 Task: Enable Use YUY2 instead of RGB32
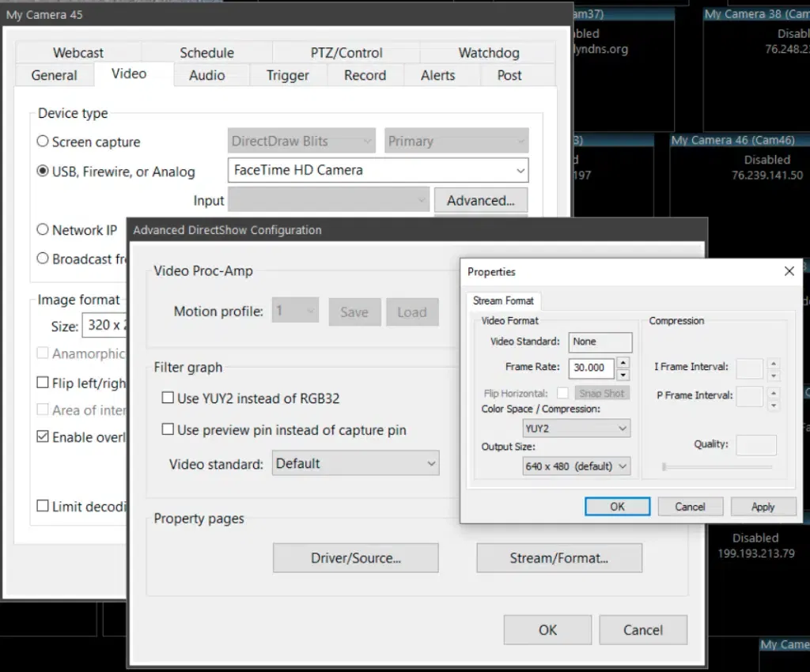168,398
